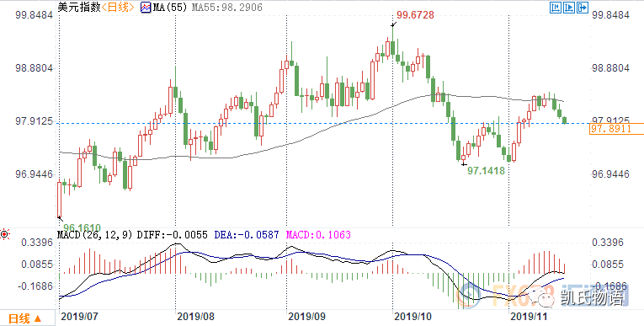The height and width of the screenshot is (326, 644).
Task: Click the shift-chart-forward play icon
Action: tap(569, 7)
